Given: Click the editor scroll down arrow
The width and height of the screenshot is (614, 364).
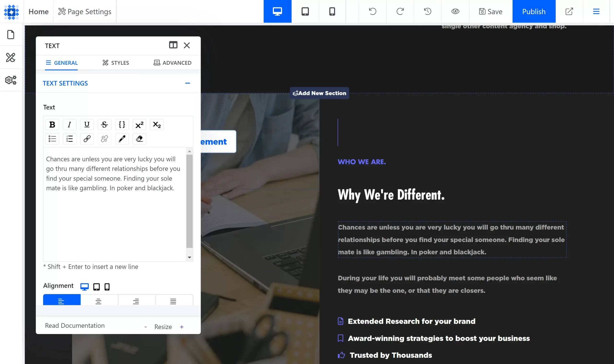Looking at the screenshot, I should 189,257.
